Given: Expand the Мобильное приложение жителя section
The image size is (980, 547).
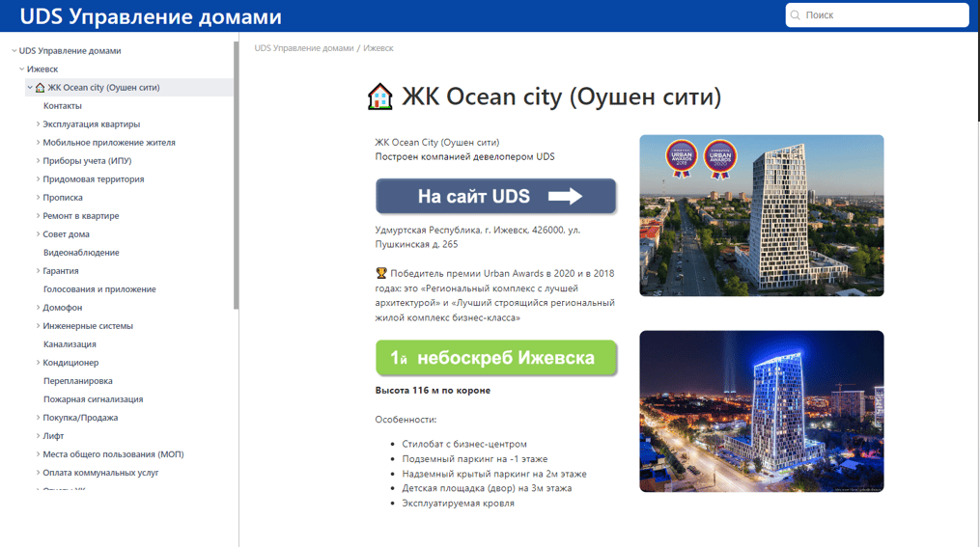Looking at the screenshot, I should (38, 143).
